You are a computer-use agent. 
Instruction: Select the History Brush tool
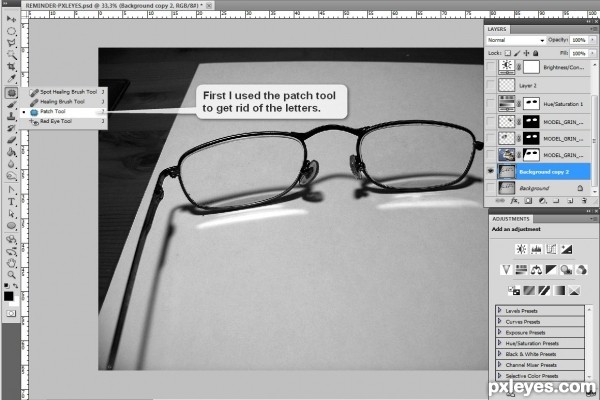coord(11,128)
